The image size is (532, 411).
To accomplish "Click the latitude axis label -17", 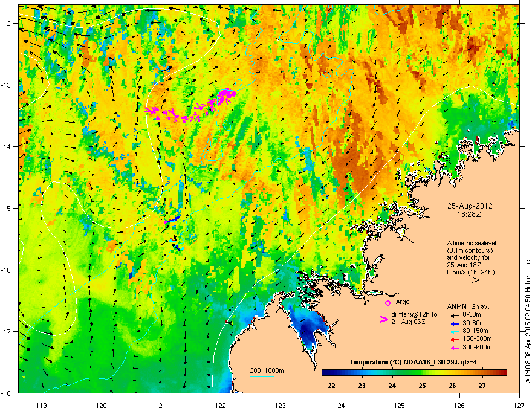I will pyautogui.click(x=7, y=332).
